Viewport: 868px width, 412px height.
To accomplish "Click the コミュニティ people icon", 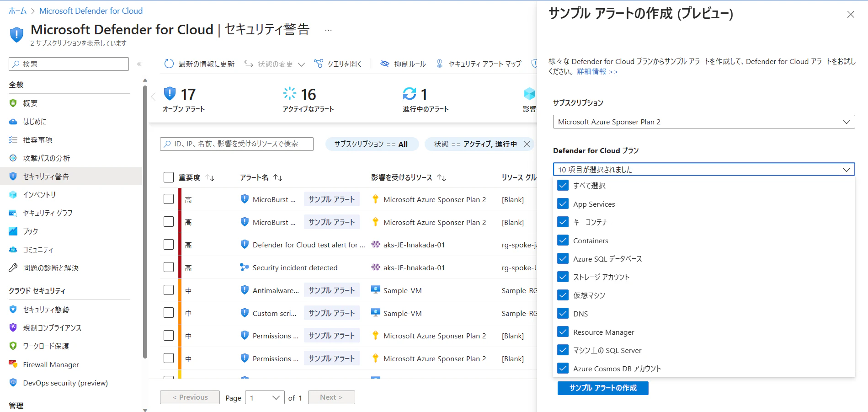I will 13,250.
